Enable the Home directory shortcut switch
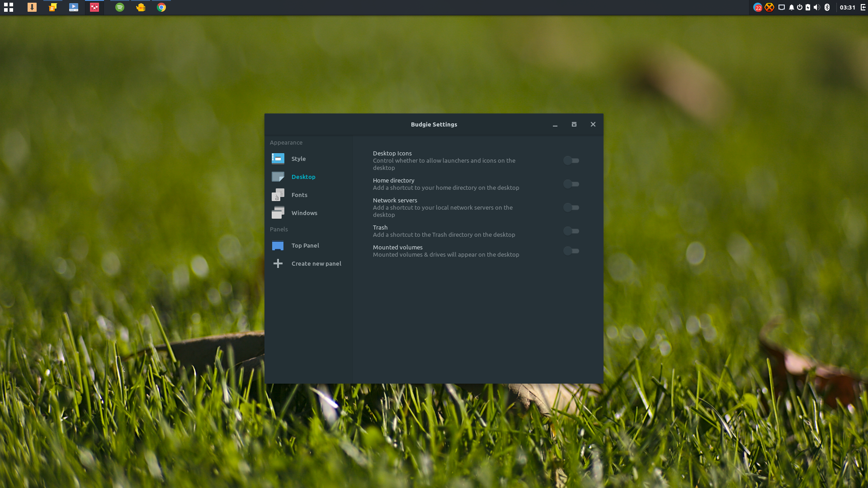 [x=571, y=184]
